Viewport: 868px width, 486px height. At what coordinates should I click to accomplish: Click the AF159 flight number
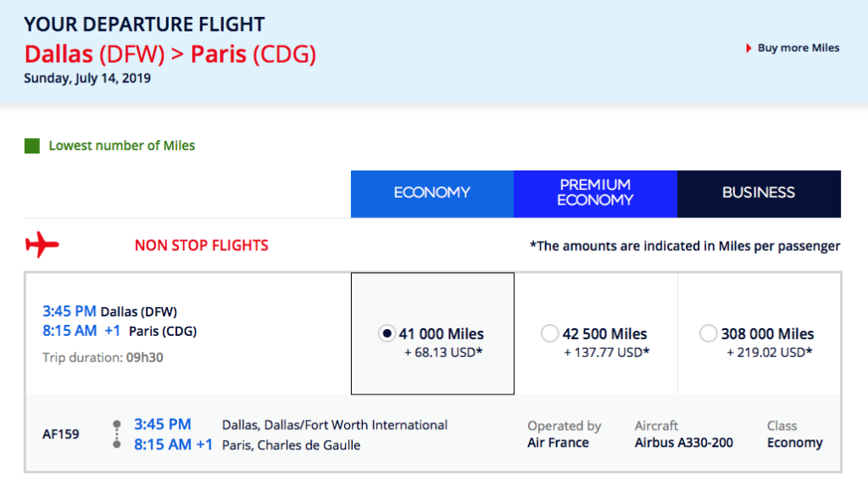point(61,434)
